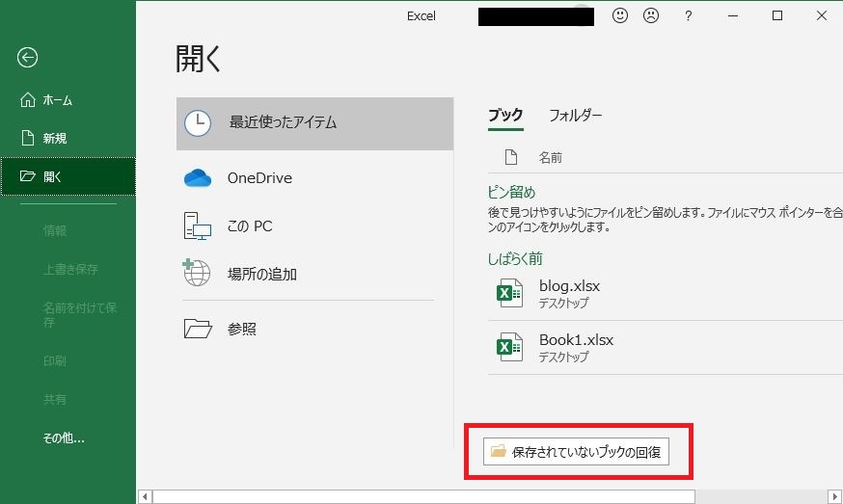Choose OneDrive as the location
Viewport: 843px width, 504px height.
tap(314, 178)
